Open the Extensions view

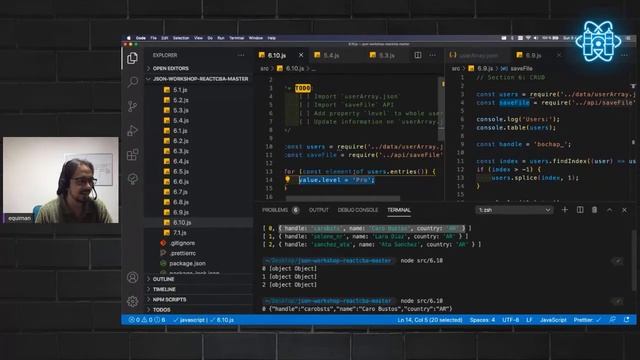[132, 155]
